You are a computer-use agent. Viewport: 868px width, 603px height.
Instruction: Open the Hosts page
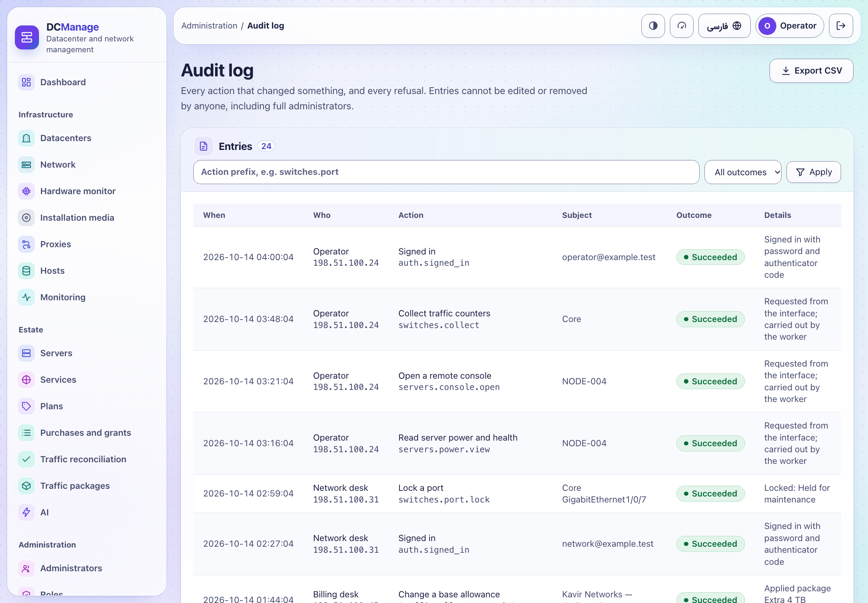[86, 271]
